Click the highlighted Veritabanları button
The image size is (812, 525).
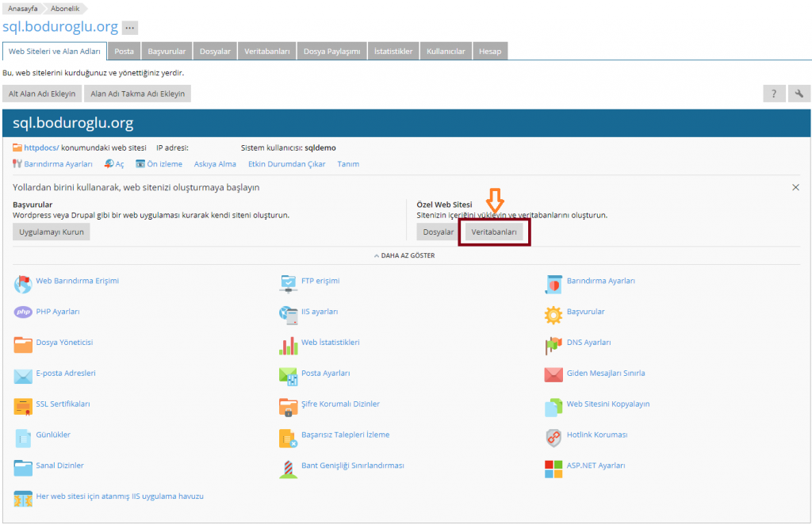pos(494,232)
